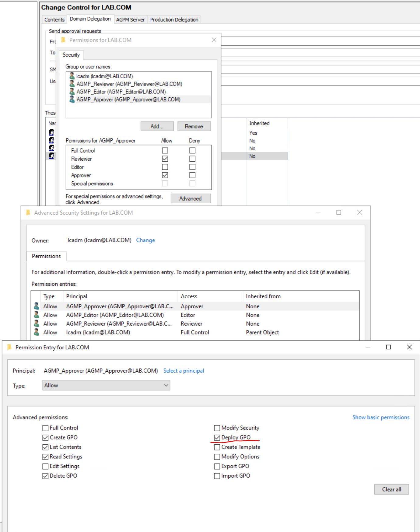Select Permissions tab in Advanced Security Settings
The width and height of the screenshot is (420, 532).
coord(46,256)
